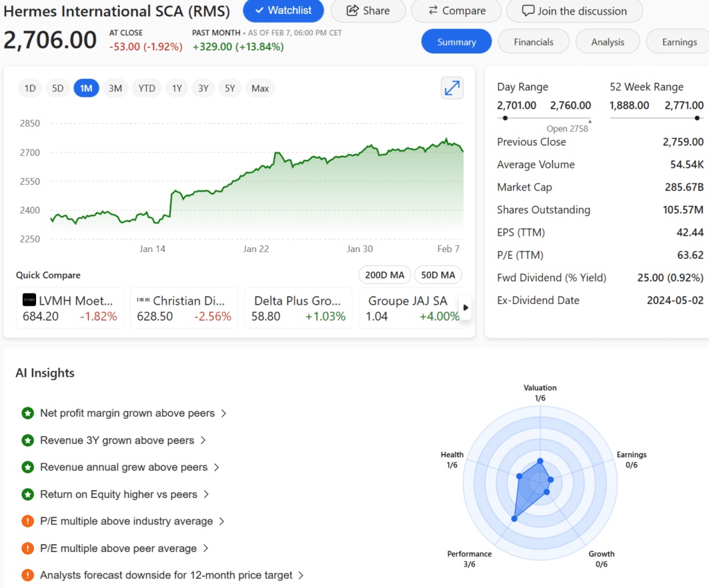Image resolution: width=709 pixels, height=588 pixels.
Task: Click the Performance point on radar chart
Action: click(x=514, y=518)
